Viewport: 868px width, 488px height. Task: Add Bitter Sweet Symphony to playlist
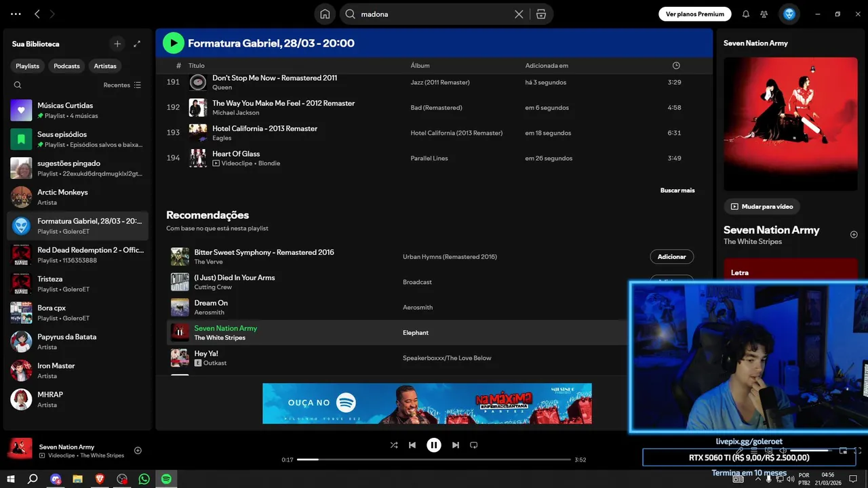(x=672, y=257)
